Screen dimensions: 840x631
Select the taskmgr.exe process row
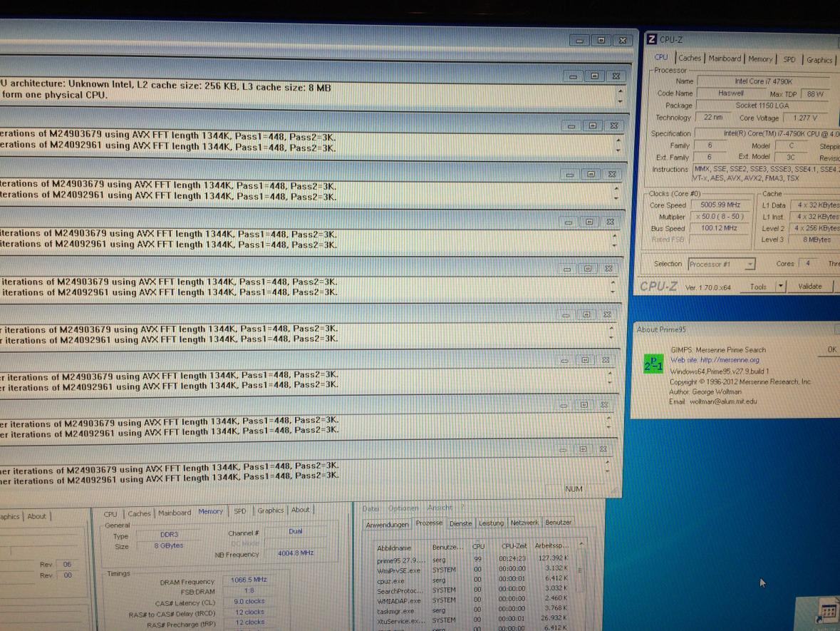pos(474,610)
